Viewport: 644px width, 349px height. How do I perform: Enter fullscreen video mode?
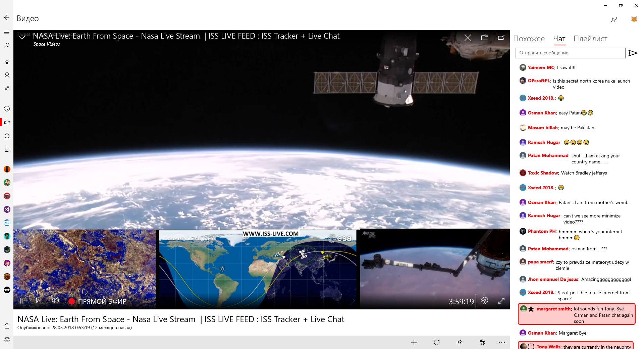(501, 301)
